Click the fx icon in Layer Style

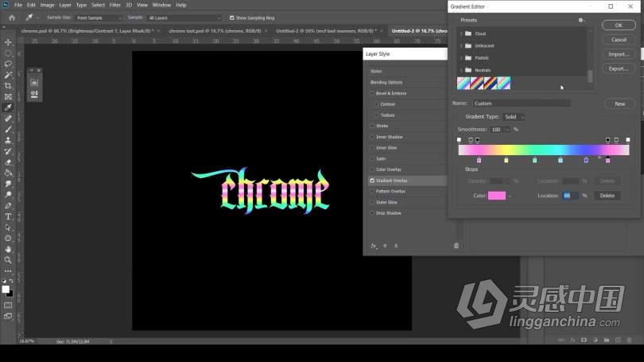(373, 246)
